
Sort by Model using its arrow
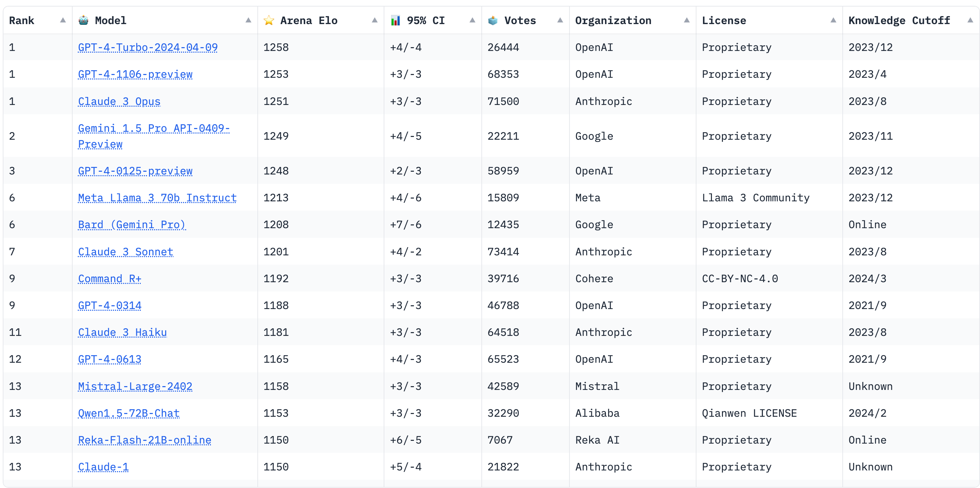[x=248, y=20]
